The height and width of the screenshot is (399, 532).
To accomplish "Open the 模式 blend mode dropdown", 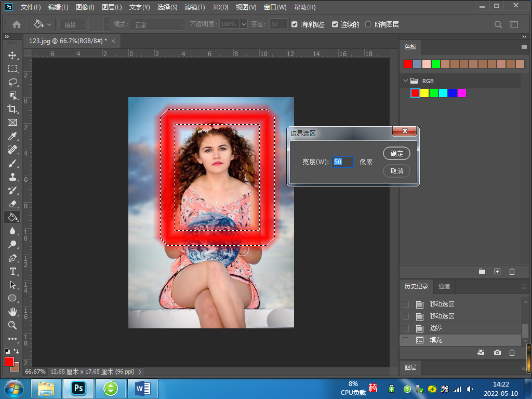I will tap(157, 24).
